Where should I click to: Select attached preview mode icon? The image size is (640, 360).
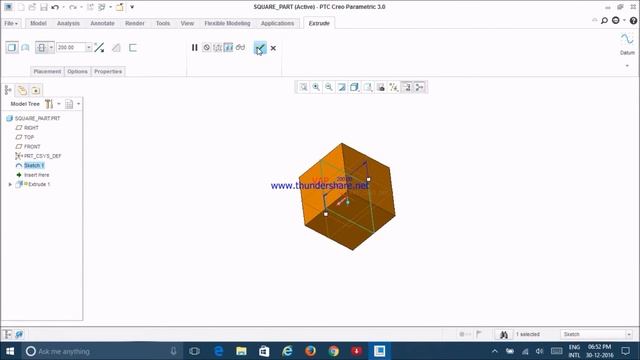pos(229,48)
